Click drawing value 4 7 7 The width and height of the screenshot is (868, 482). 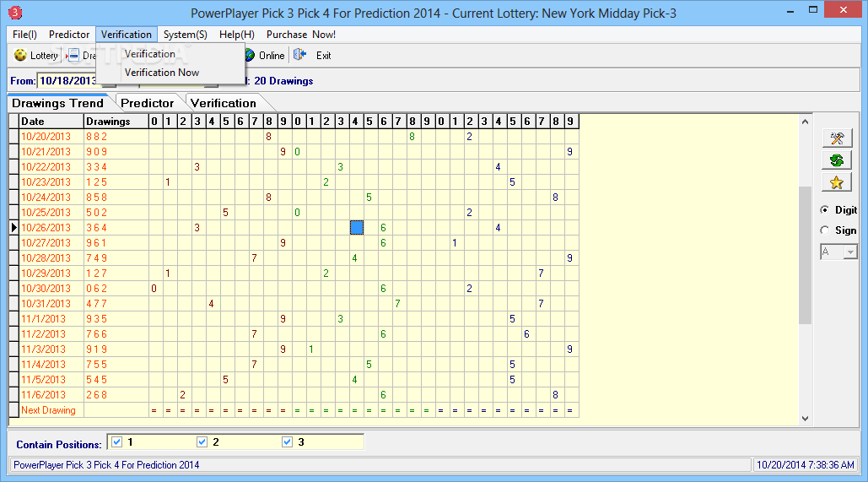coord(96,304)
